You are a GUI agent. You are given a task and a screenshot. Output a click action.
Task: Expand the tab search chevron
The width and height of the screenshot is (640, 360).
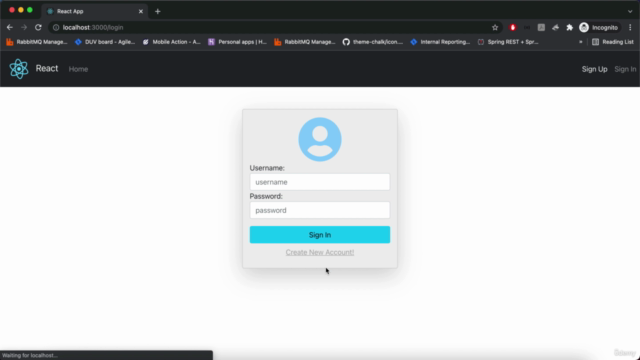pyautogui.click(x=630, y=11)
